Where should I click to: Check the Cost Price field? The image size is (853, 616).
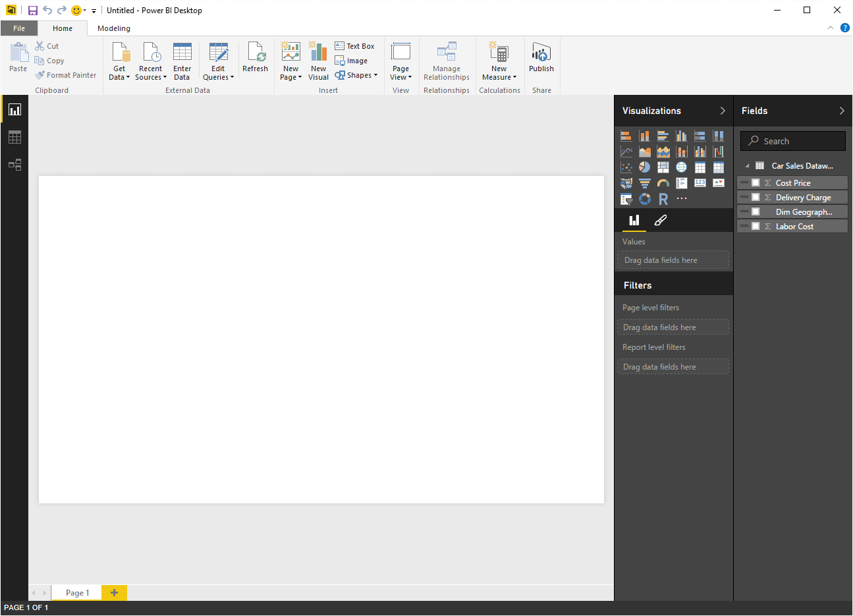tap(756, 182)
